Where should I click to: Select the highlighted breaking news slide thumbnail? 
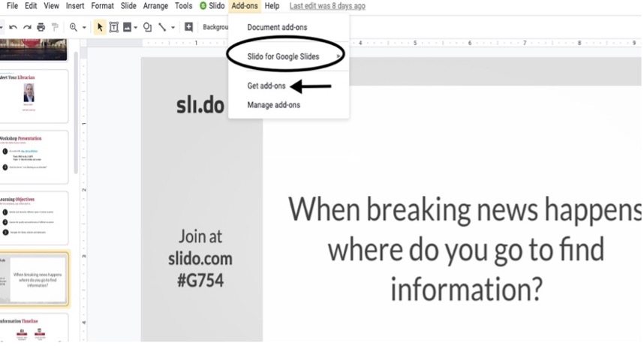(34, 279)
